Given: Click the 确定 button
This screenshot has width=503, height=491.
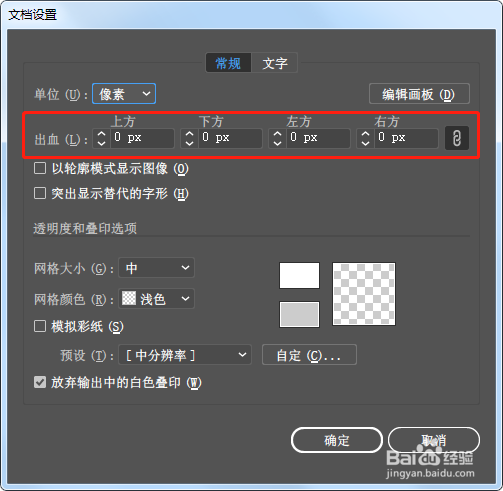Looking at the screenshot, I should (x=337, y=440).
